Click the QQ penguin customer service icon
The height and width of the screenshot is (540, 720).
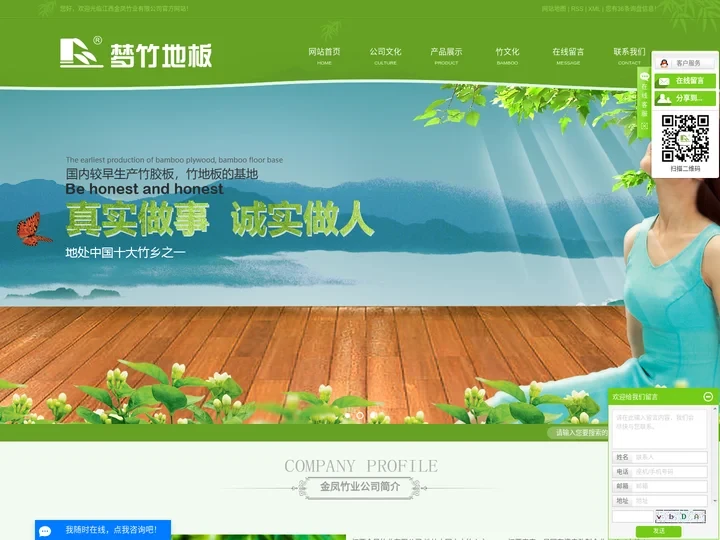[x=664, y=63]
